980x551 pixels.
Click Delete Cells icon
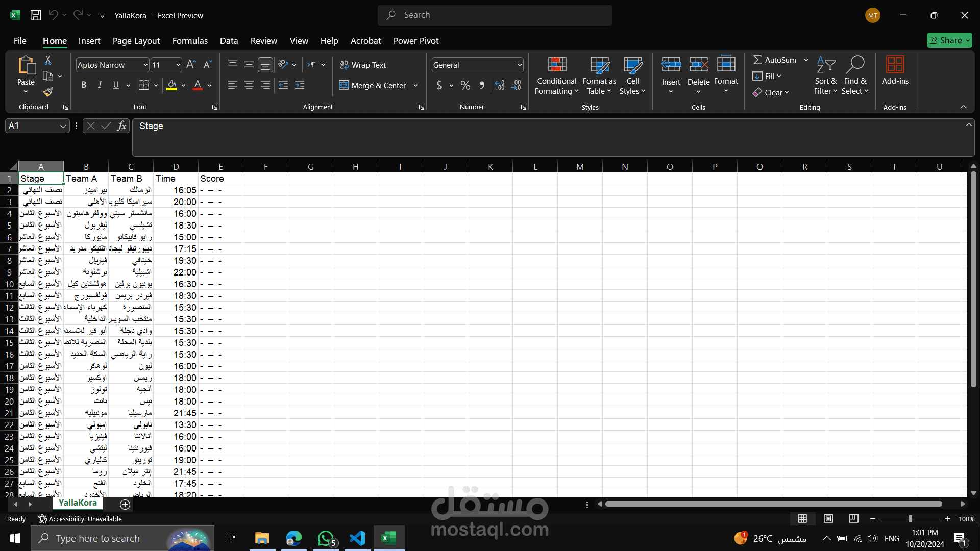coord(699,65)
